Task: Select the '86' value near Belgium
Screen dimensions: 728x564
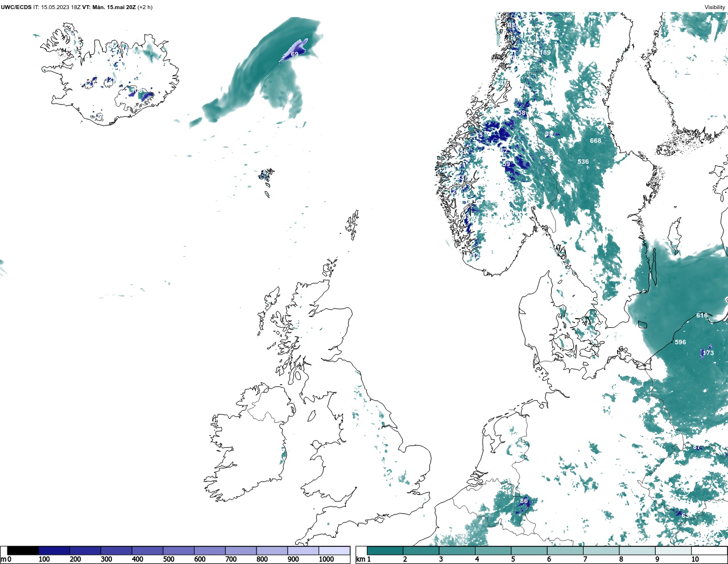Action: (524, 501)
